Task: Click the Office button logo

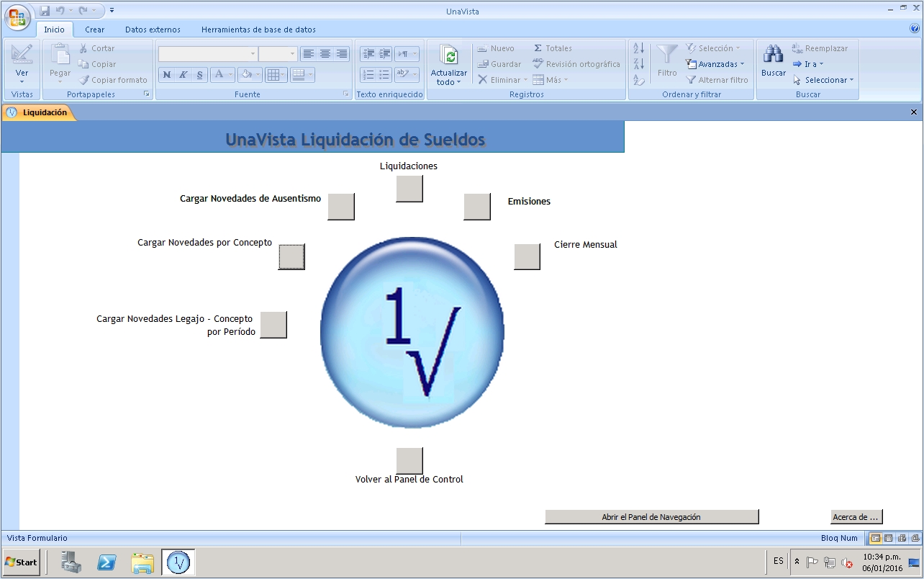Action: [17, 17]
